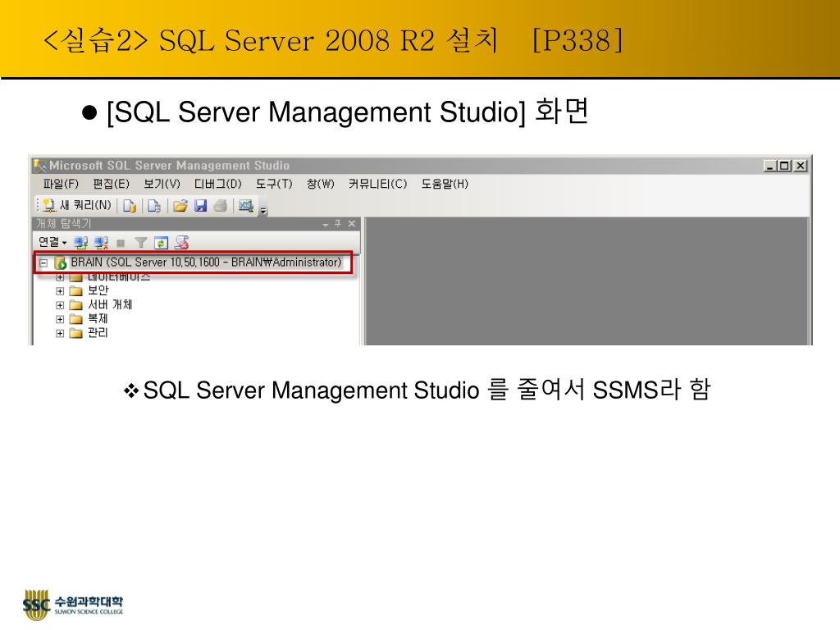Viewport: 840px width, 630px height.
Task: Expand the 복제 folder
Action: click(x=60, y=319)
